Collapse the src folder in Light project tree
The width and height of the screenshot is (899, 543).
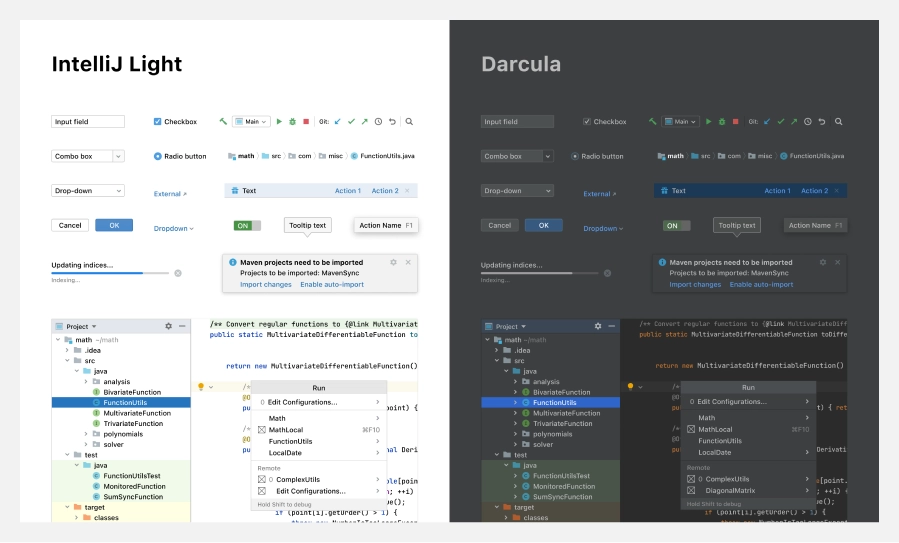68,361
